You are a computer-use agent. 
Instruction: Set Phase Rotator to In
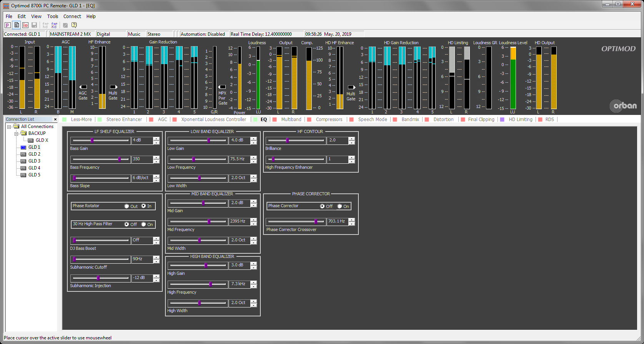point(143,206)
